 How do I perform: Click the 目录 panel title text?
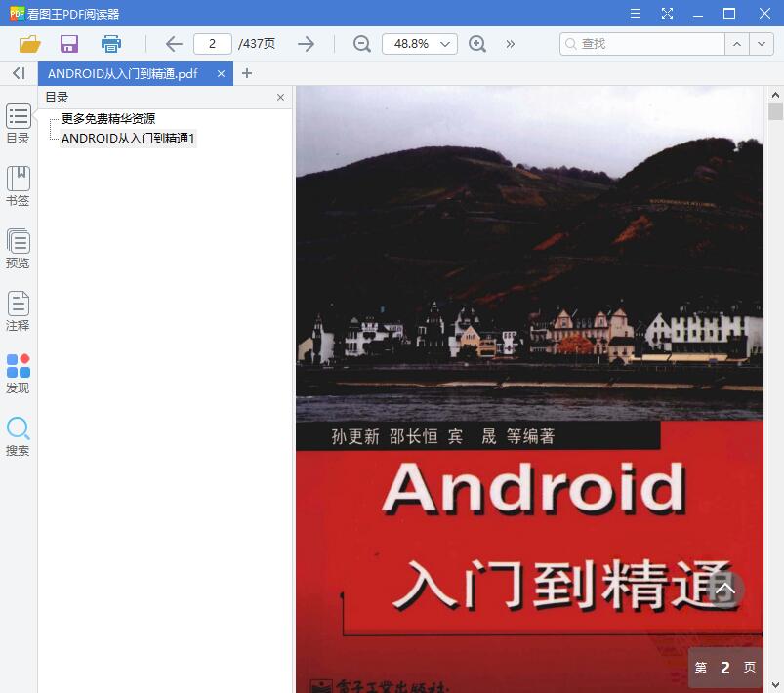click(57, 97)
